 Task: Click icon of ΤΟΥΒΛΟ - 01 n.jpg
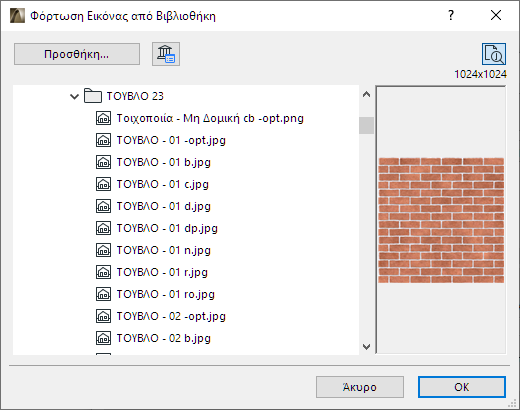point(103,250)
